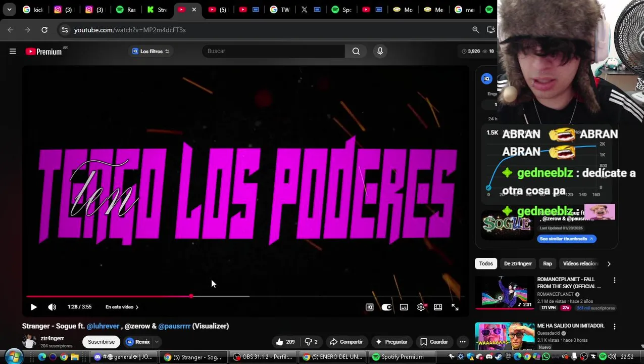The width and height of the screenshot is (644, 364).
Task: Expand 'En este video' chapters chevron
Action: click(x=137, y=307)
